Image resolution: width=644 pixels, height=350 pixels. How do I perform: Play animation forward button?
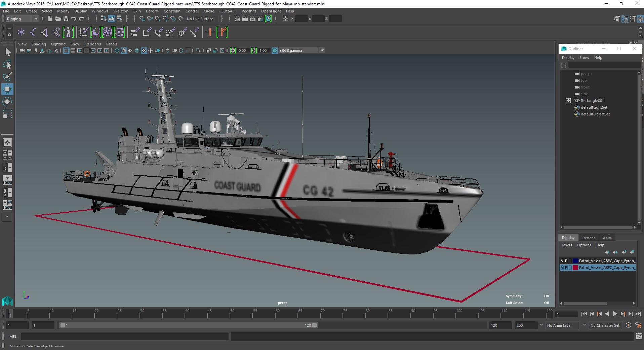(615, 314)
